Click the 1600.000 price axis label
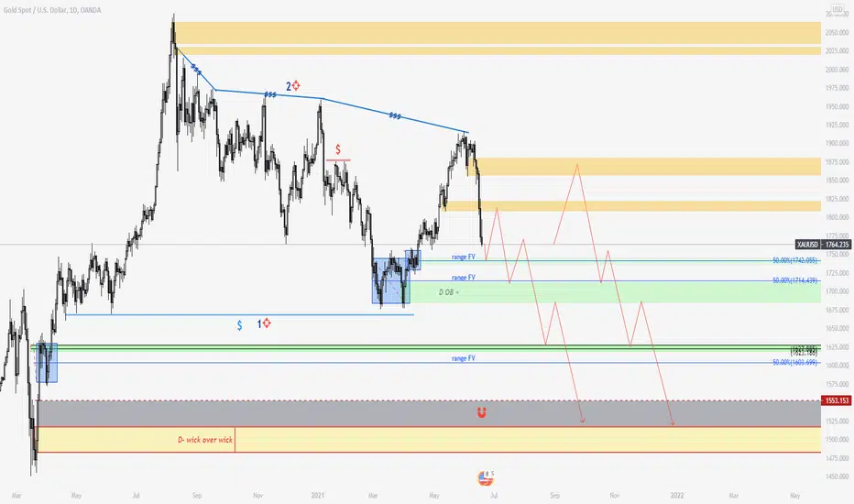854x504 pixels. point(838,366)
